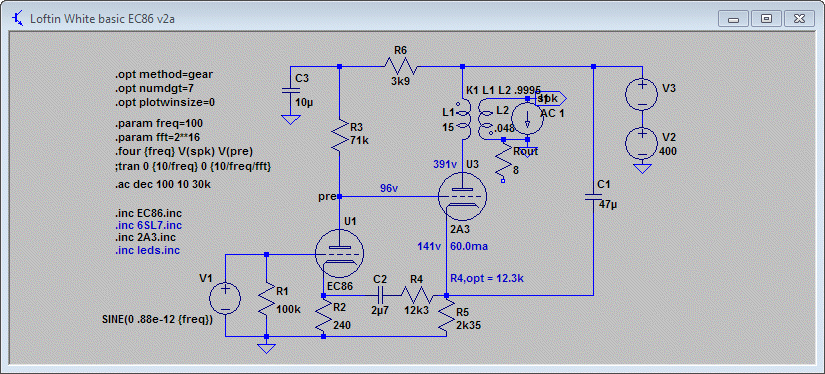The image size is (825, 374).
Task: Click the '391v' plate voltage annotation
Action: pos(445,164)
